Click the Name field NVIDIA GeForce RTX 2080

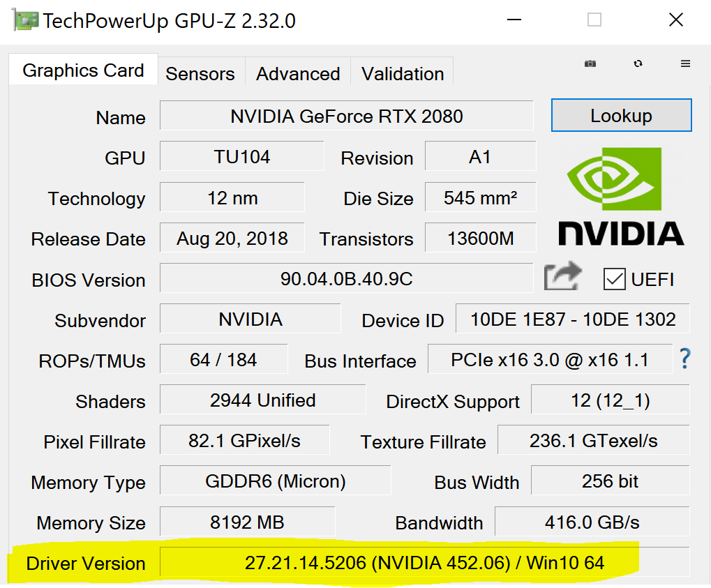point(347,116)
